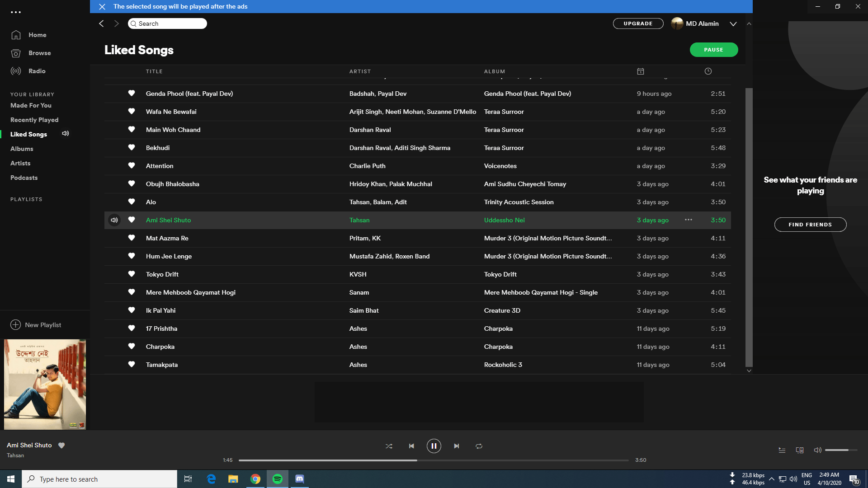Open artist Charlie Puth
The height and width of the screenshot is (488, 868).
[367, 166]
